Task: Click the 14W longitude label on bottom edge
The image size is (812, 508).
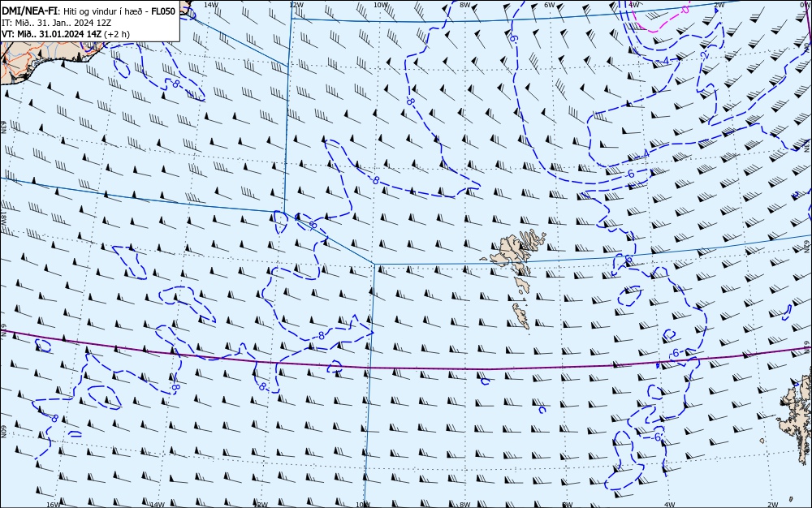Action: pos(157,505)
